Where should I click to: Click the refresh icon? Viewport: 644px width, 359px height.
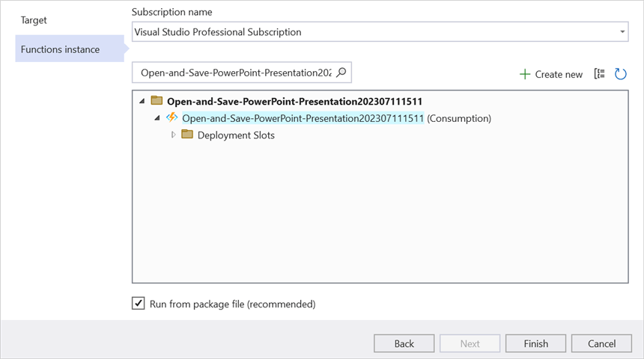click(620, 73)
